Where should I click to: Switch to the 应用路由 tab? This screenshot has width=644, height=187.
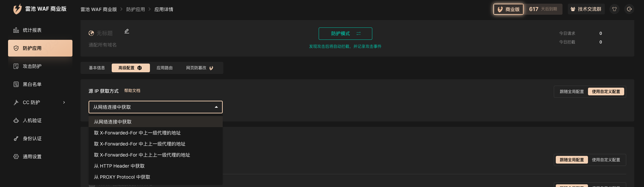pos(164,68)
